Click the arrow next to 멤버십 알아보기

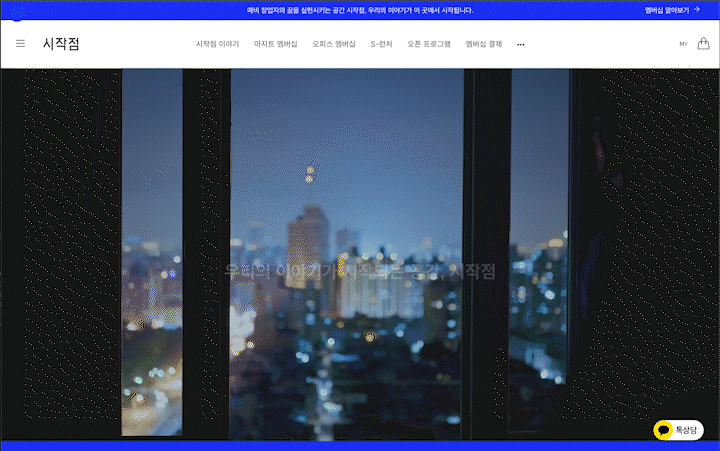pos(697,10)
